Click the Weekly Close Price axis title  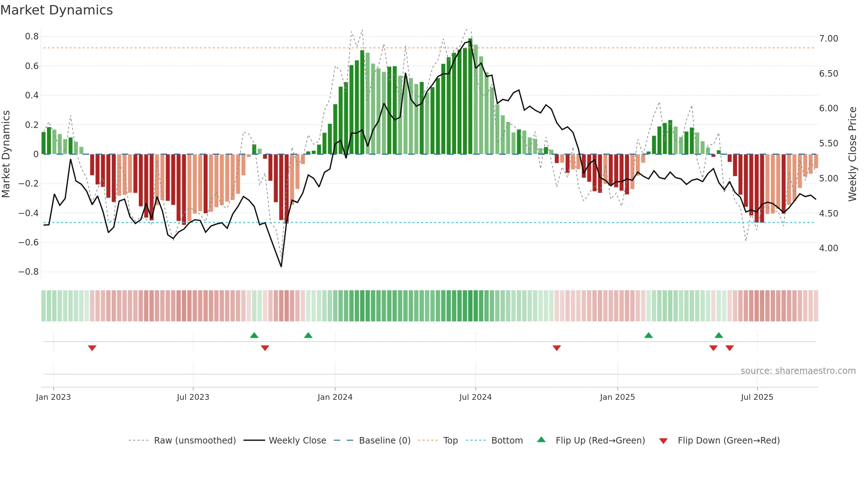(x=852, y=154)
